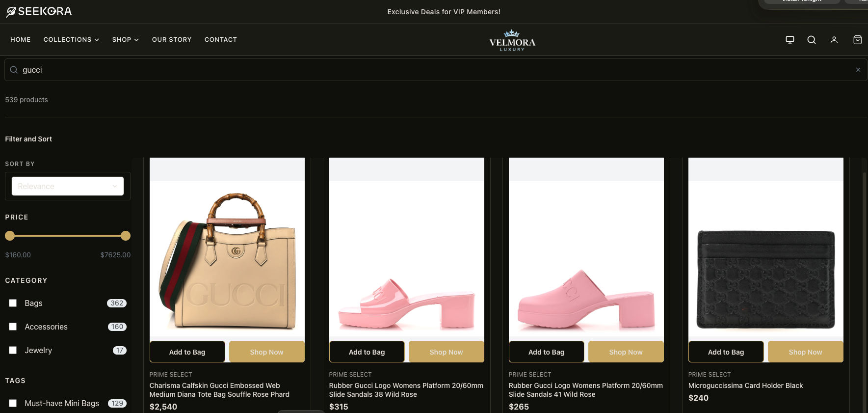
Task: Click the $160.00 minimum price label
Action: [18, 255]
